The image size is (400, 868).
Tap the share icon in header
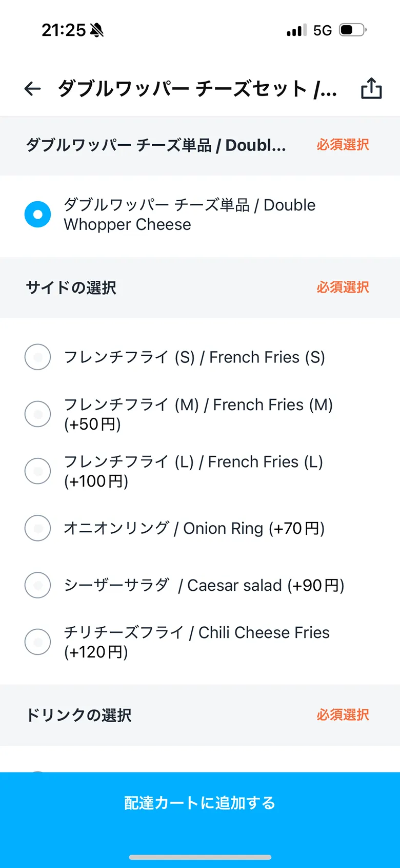(x=371, y=88)
